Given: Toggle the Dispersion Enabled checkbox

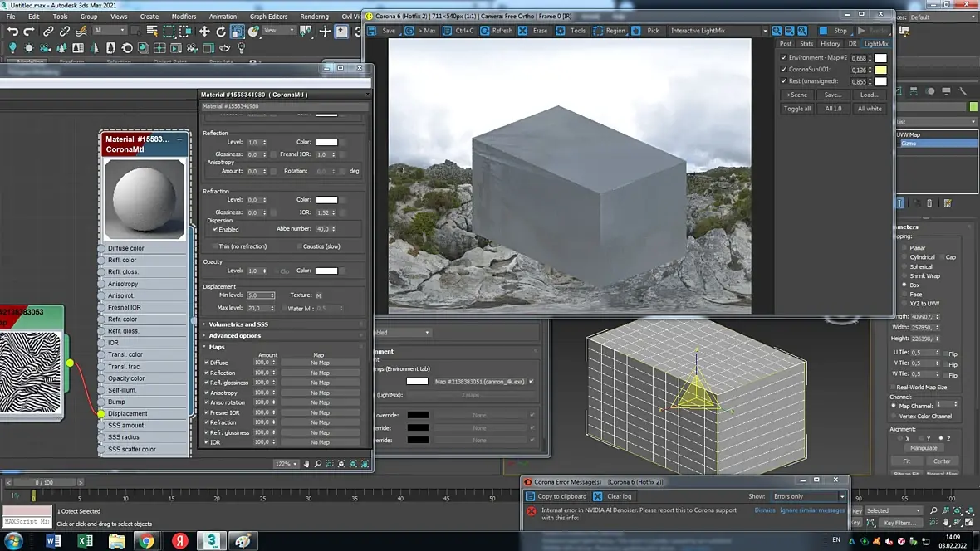Looking at the screenshot, I should 215,229.
